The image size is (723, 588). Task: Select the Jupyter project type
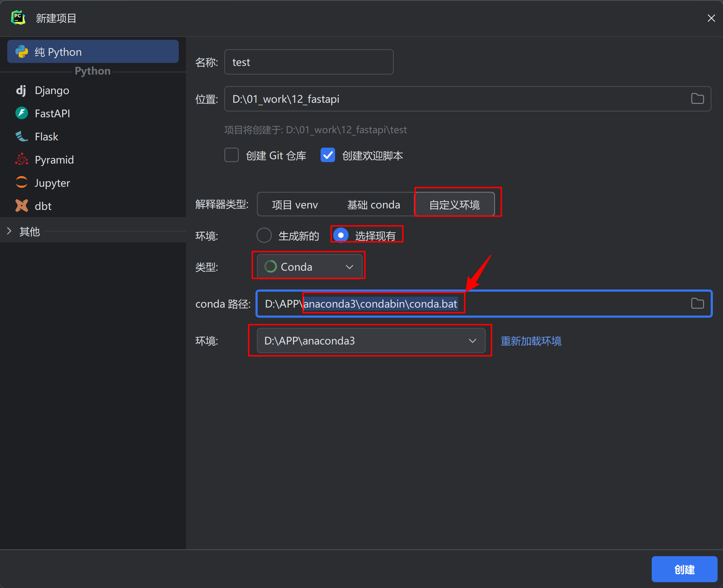tap(52, 183)
